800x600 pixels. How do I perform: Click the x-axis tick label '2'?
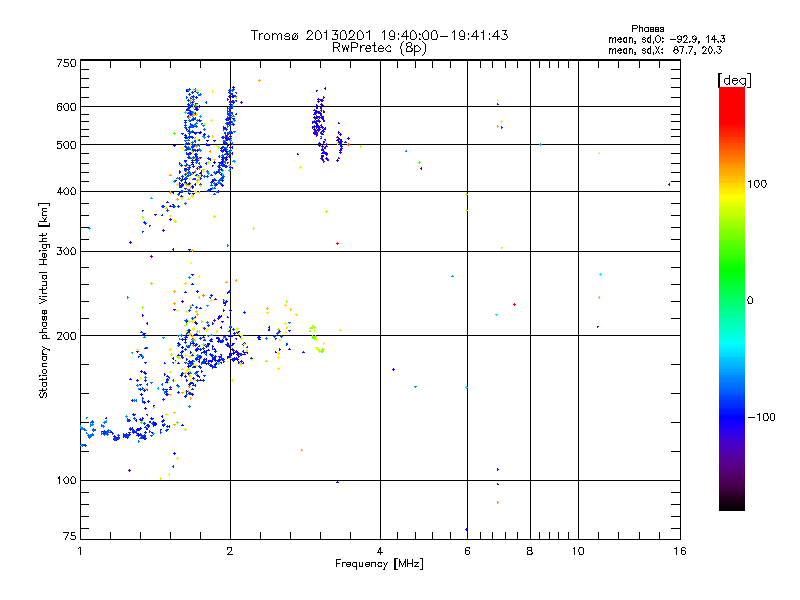pyautogui.click(x=230, y=551)
